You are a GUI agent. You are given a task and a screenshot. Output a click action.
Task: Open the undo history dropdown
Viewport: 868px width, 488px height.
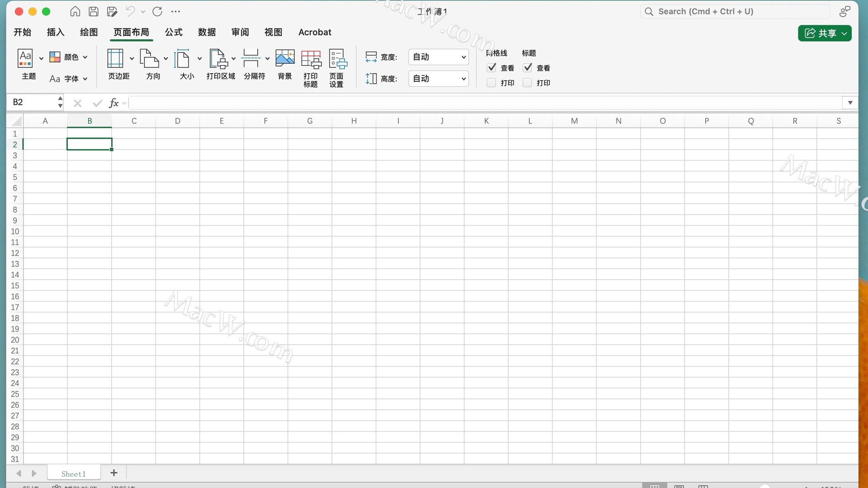[x=143, y=11]
